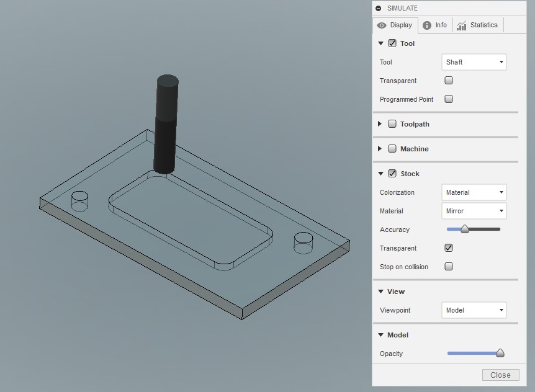This screenshot has width=535, height=392.
Task: Click the Stop on collision label
Action: tap(403, 267)
